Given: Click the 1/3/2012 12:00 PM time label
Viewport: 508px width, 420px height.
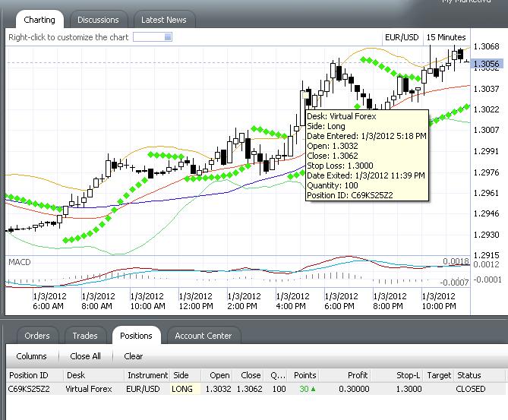Looking at the screenshot, I should 196,301.
